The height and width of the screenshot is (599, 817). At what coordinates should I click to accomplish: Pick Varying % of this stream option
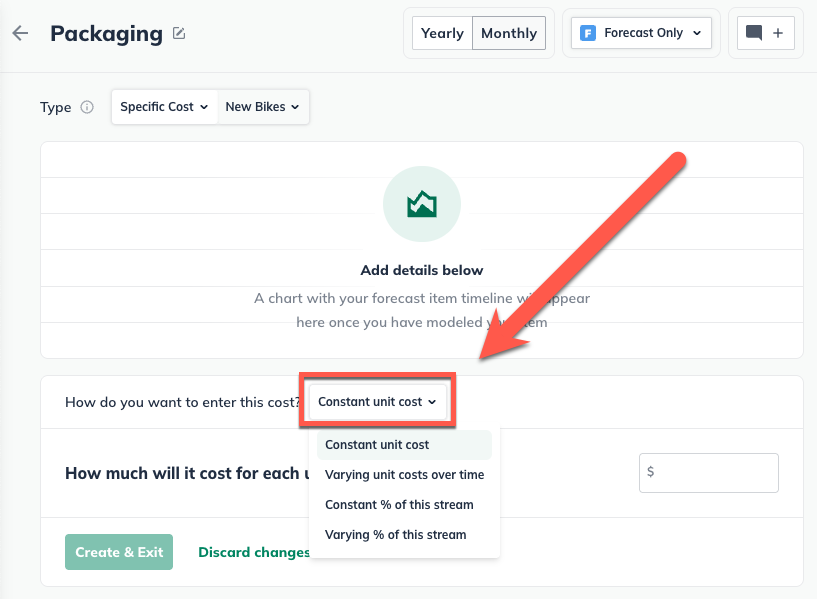[395, 534]
